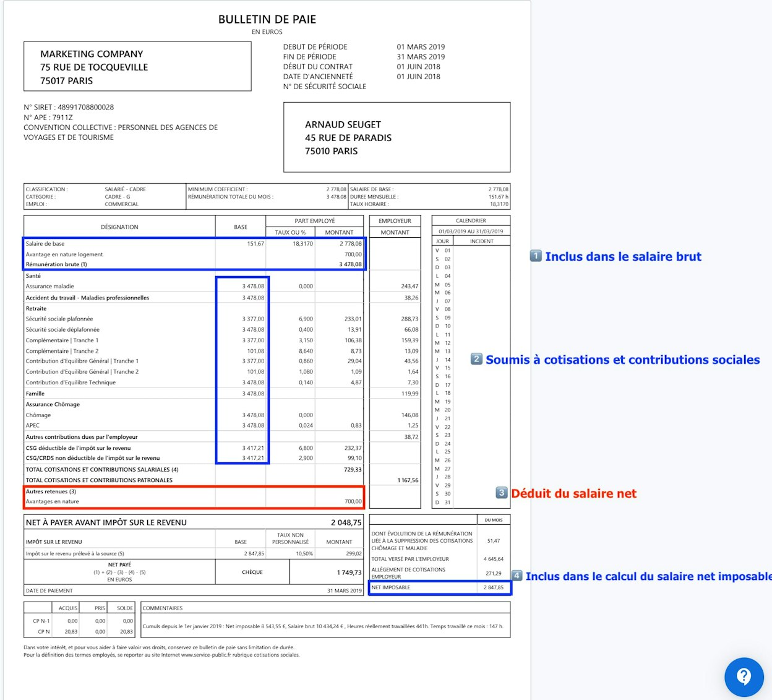Click the 'CALENDRIER' header
The image size is (772, 700).
[x=471, y=221]
